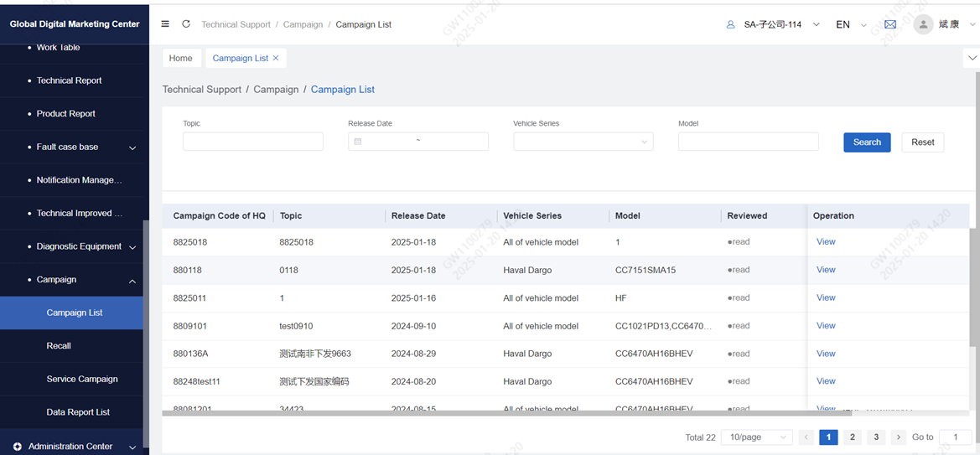Go to next page arrow
The image size is (980, 455).
(899, 437)
